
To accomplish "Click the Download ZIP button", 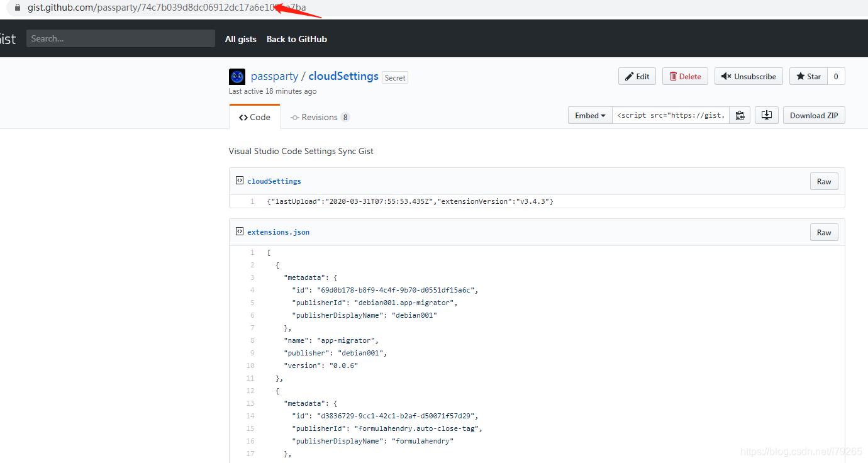I will tap(814, 115).
